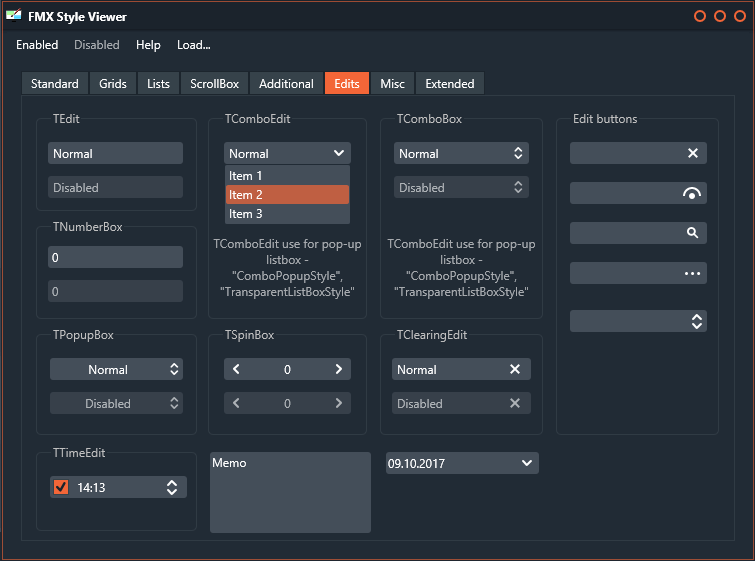Click the Normal TClearingEdit text
The height and width of the screenshot is (561, 755).
417,370
